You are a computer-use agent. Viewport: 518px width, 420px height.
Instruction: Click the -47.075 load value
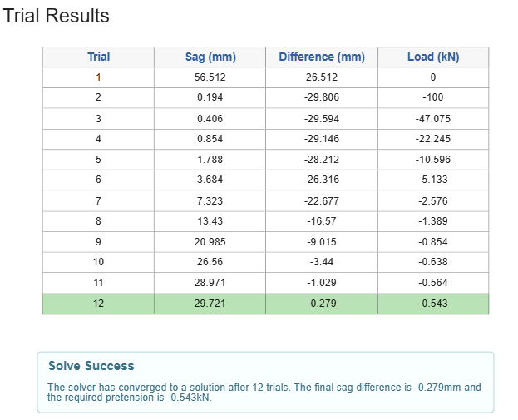[x=433, y=119]
